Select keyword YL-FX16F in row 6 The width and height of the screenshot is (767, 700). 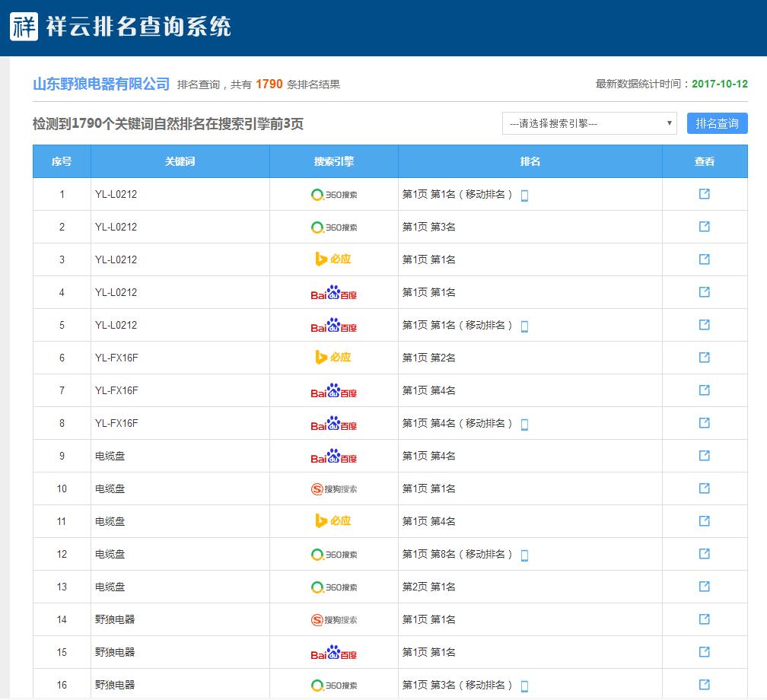(116, 358)
